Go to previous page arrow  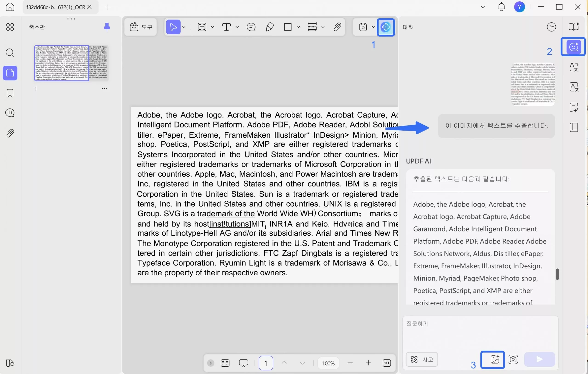(284, 363)
